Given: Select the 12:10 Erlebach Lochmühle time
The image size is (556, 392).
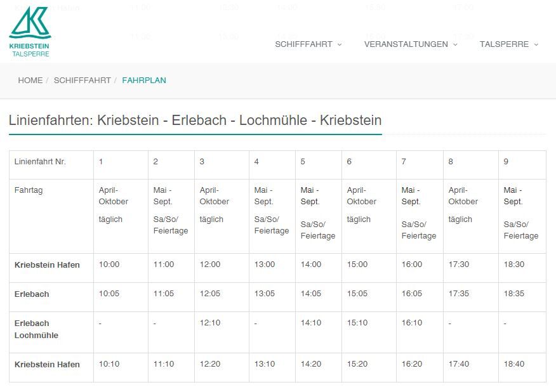Looking at the screenshot, I should [210, 323].
